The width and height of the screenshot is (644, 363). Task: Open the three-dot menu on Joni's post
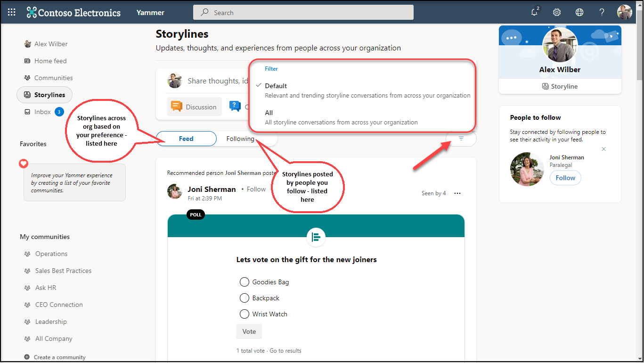pos(457,193)
